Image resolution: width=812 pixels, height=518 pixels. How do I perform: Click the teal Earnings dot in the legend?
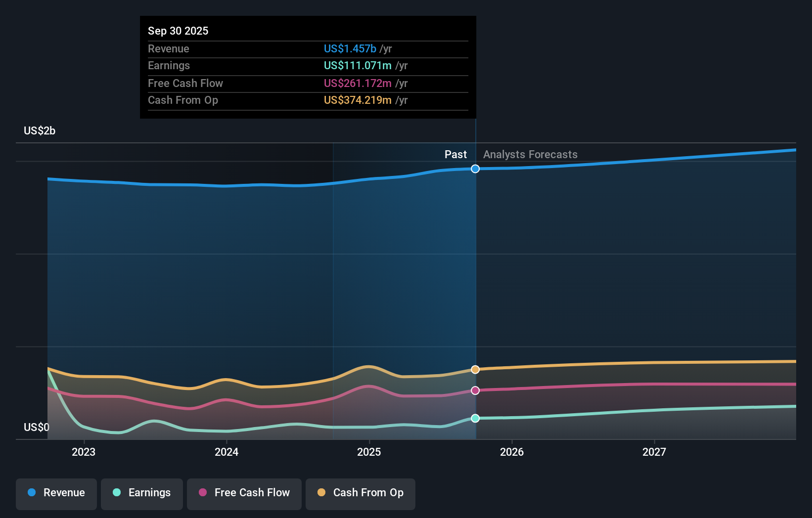tap(116, 493)
